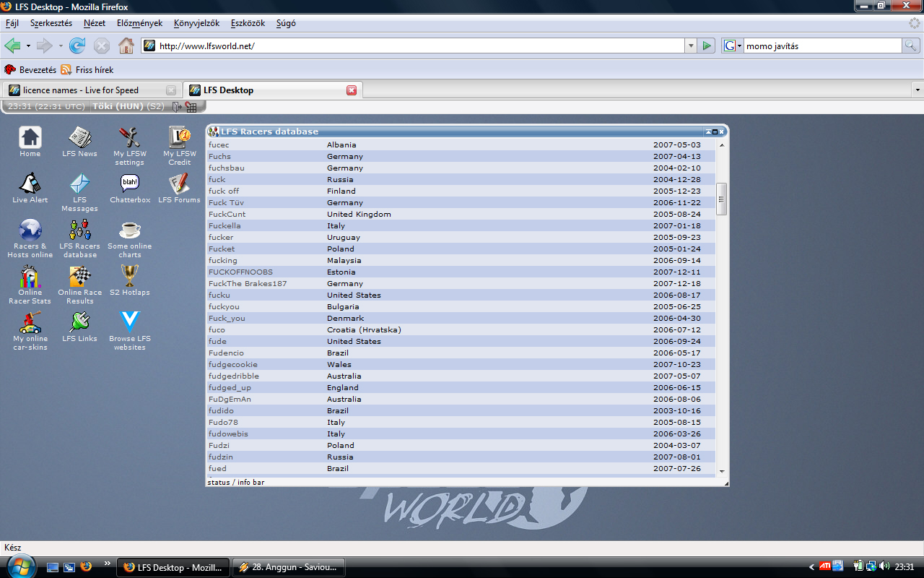Viewport: 924px width, 578px height.
Task: Show hidden system tray icons
Action: pyautogui.click(x=812, y=566)
